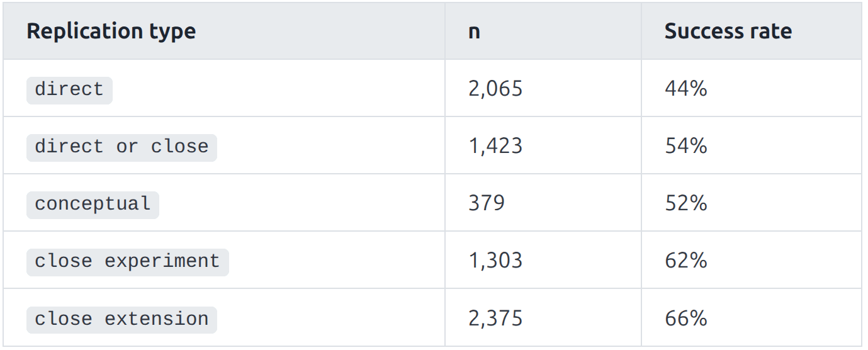Click the "Success rate" column header
This screenshot has width=868, height=350.
(728, 31)
